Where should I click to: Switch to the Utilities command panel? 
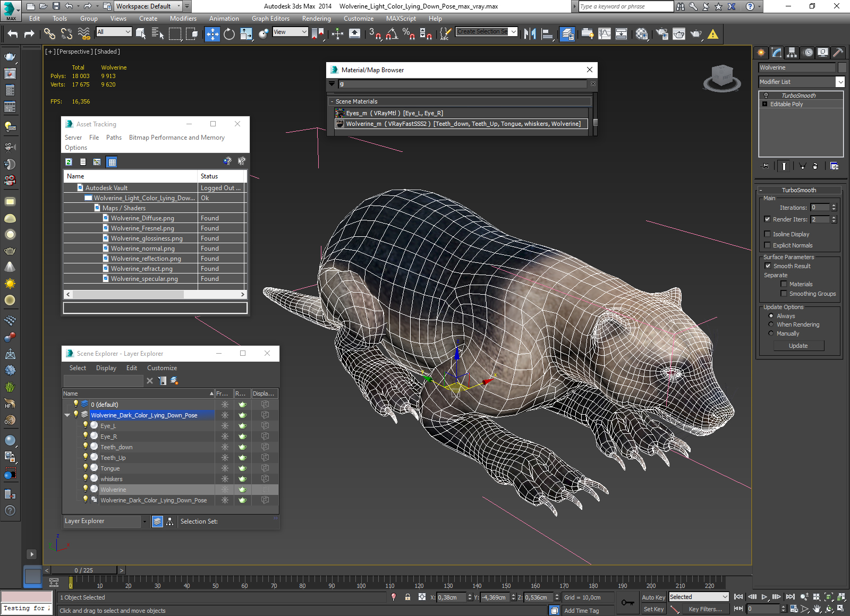point(838,52)
